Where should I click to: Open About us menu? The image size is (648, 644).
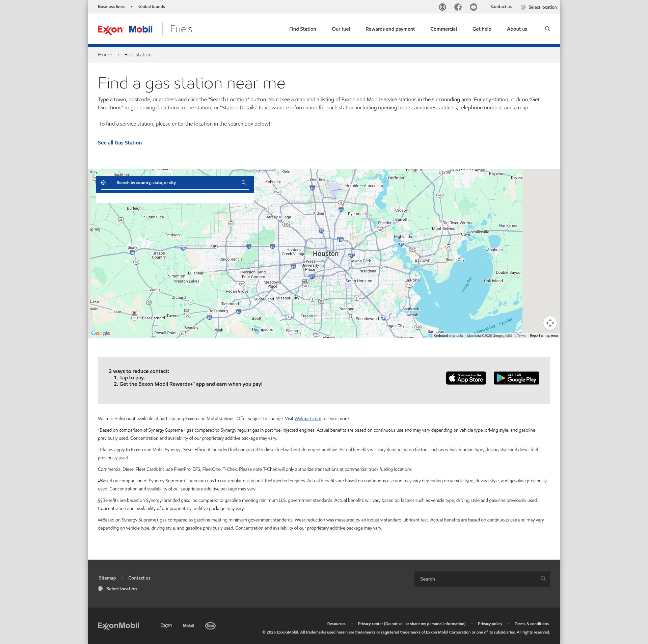(517, 29)
